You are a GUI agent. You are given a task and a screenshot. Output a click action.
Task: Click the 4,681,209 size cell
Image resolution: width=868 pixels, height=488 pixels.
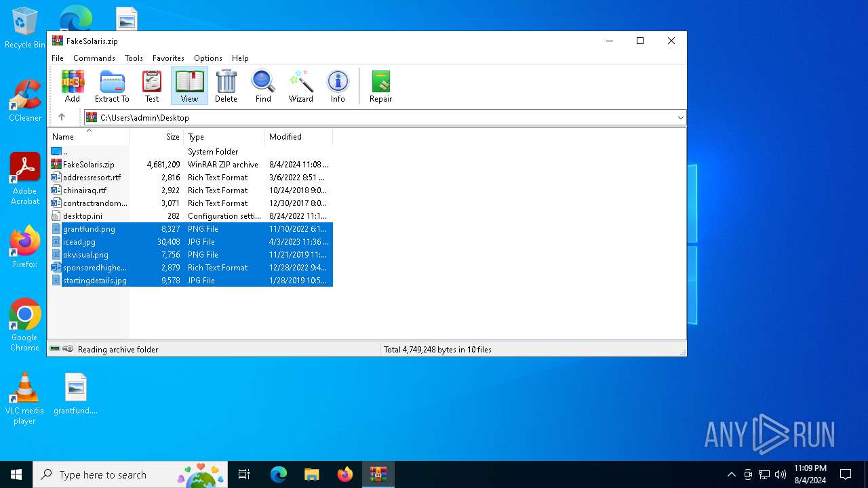pyautogui.click(x=163, y=165)
